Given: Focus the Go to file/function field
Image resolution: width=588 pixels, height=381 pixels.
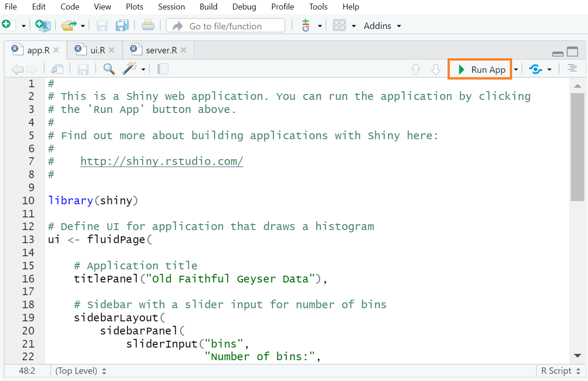Looking at the screenshot, I should 225,26.
